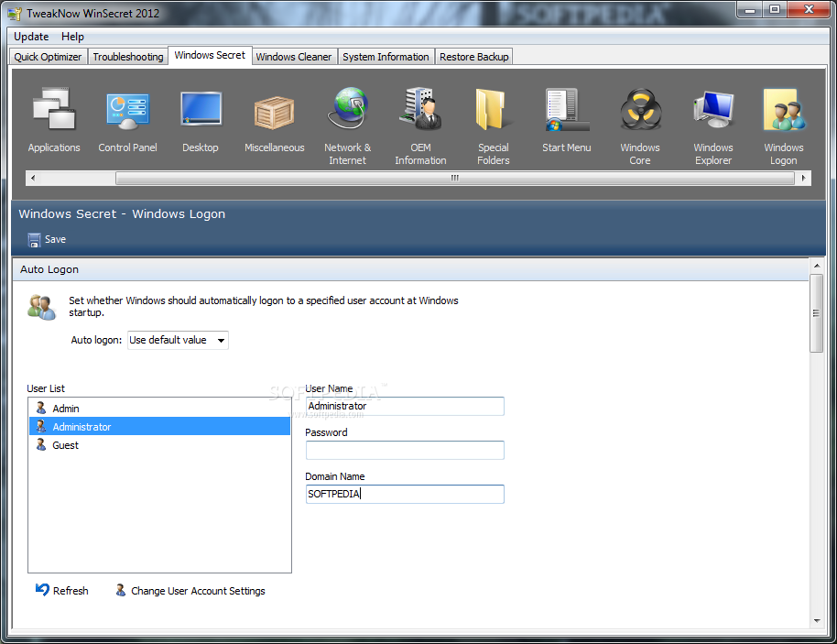Click the Refresh arrow icon

pos(42,590)
